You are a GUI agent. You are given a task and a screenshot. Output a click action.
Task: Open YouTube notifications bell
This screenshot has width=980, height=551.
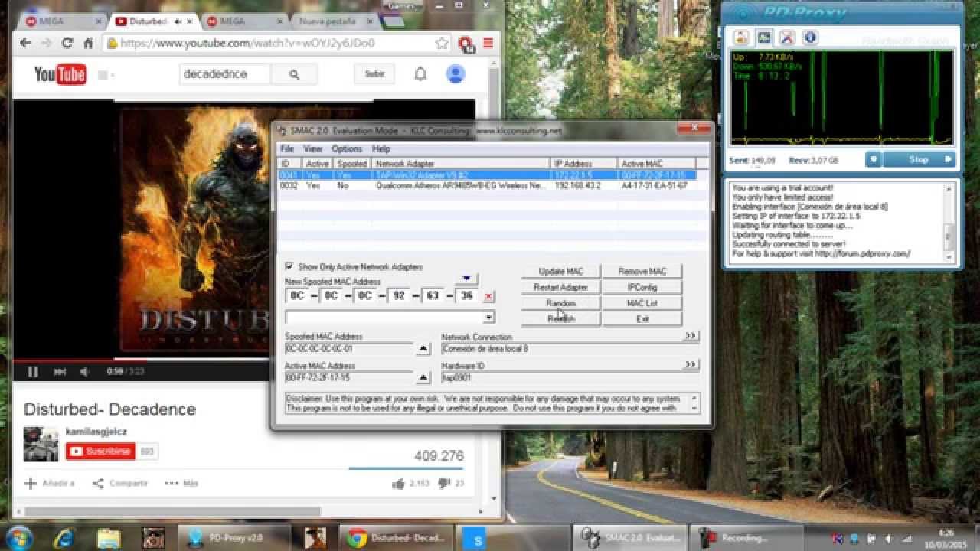(x=420, y=74)
